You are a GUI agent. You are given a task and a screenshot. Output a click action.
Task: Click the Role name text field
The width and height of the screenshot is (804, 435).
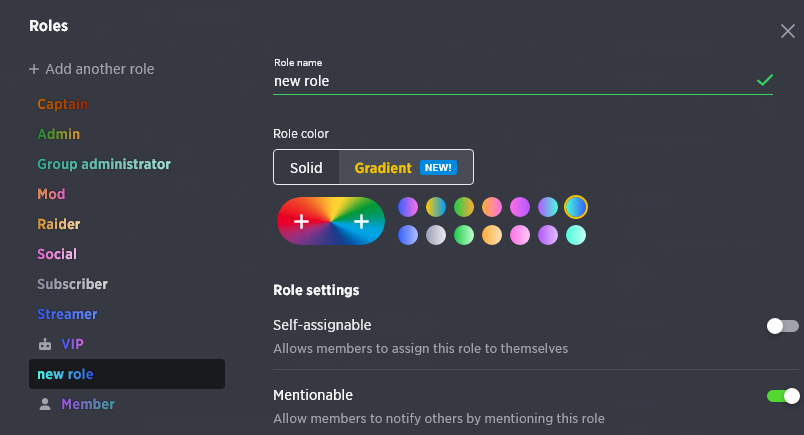click(x=522, y=81)
